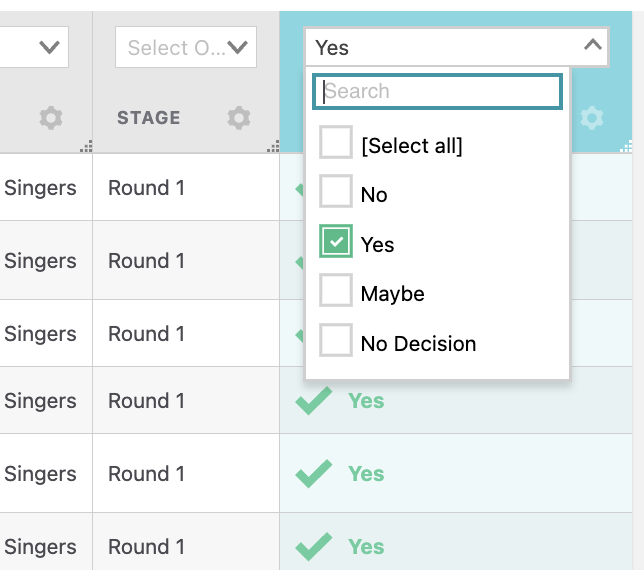This screenshot has height=570, width=644.
Task: Click the green checkmark in the fifth row
Action: (x=314, y=474)
